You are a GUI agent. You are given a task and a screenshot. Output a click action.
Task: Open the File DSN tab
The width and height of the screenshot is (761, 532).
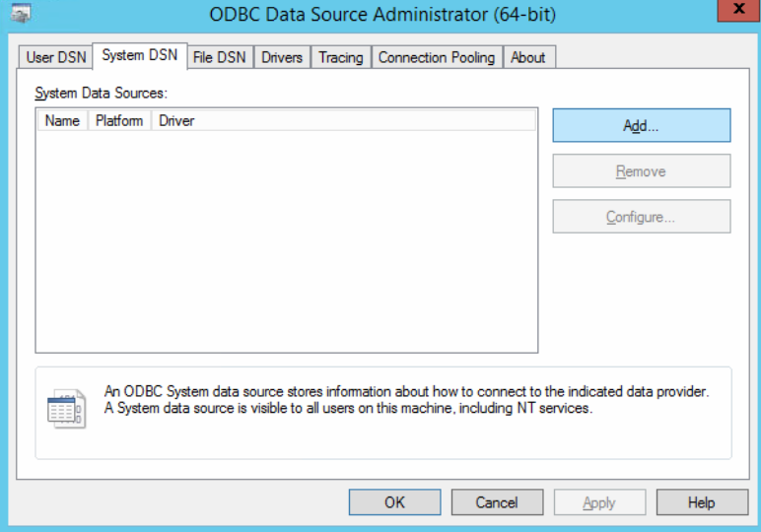220,57
